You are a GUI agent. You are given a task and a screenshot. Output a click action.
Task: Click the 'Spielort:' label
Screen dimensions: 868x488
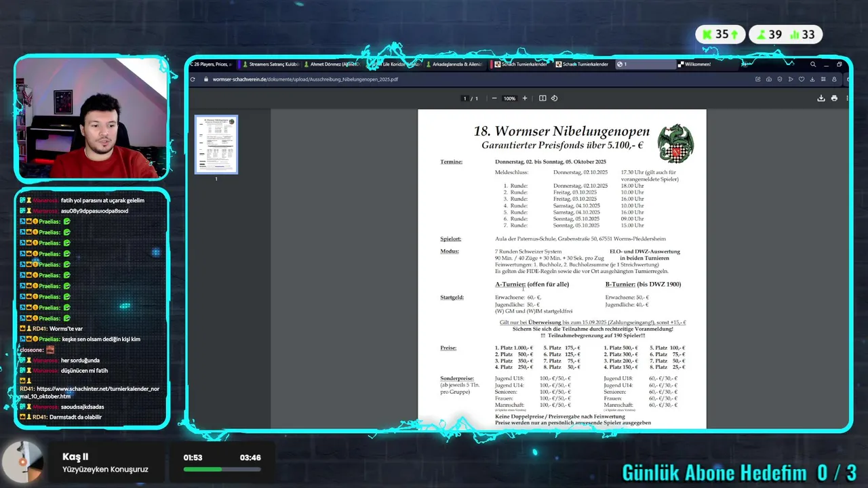coord(450,239)
